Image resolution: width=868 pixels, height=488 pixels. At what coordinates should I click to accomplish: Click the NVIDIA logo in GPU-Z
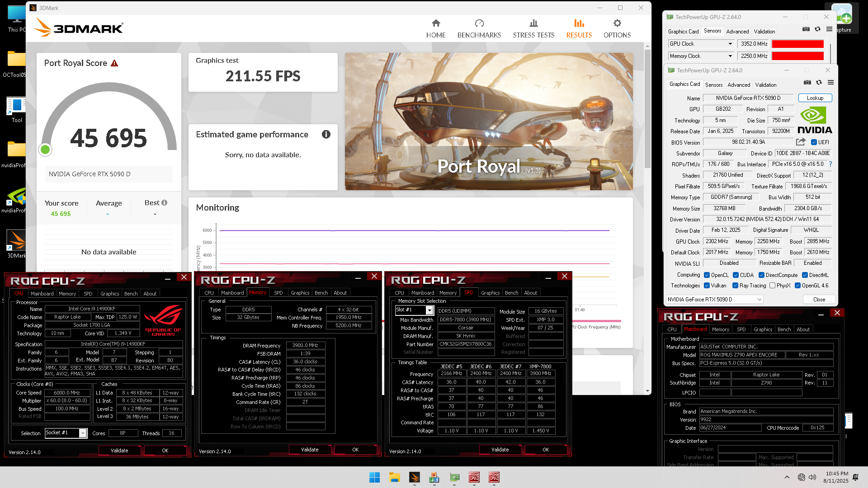point(815,120)
